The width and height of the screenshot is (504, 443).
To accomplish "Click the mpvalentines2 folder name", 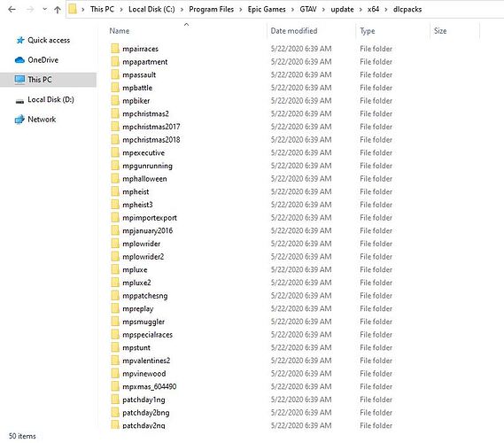I will pos(146,361).
